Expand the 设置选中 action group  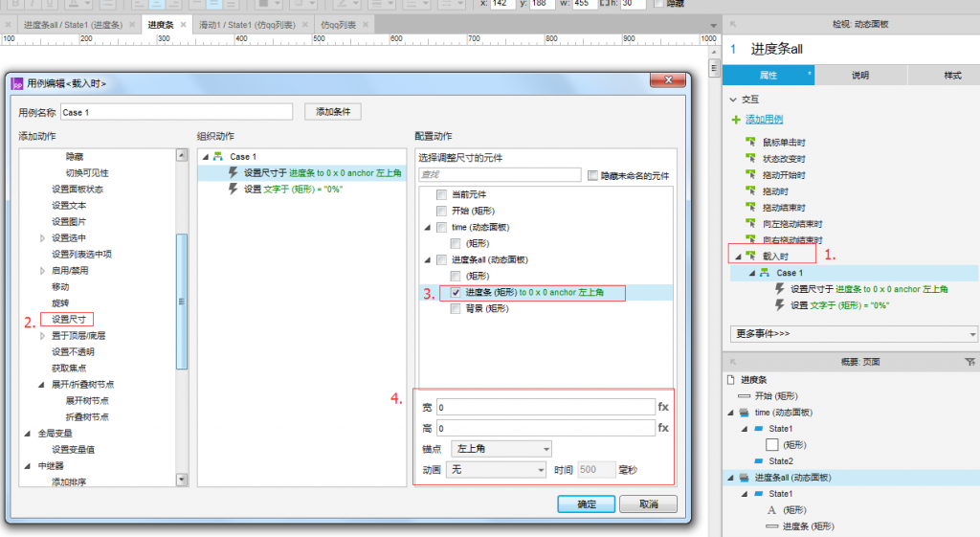pos(42,238)
